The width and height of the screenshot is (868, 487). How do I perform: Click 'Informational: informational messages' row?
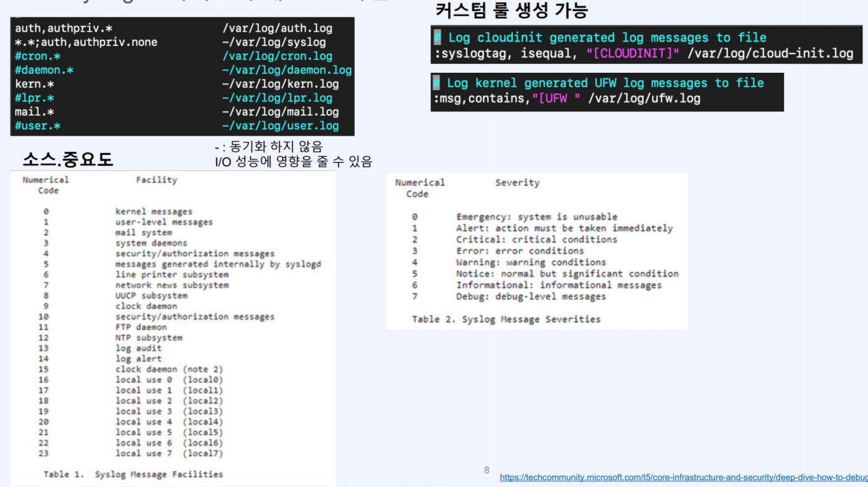click(559, 285)
